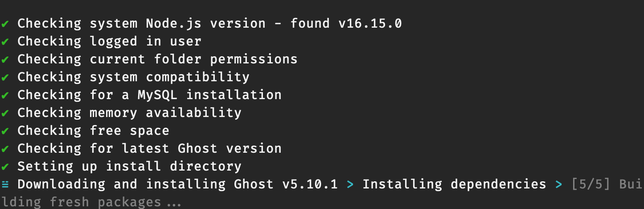The image size is (644, 209).
Task: Click the checkmark beside Checking free space
Action: [5, 131]
